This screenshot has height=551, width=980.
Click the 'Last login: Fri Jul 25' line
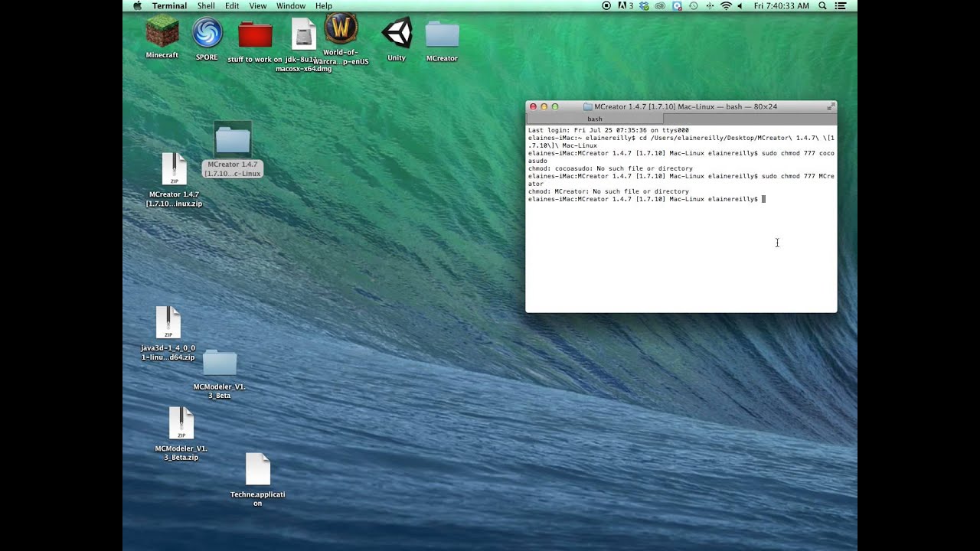[609, 130]
